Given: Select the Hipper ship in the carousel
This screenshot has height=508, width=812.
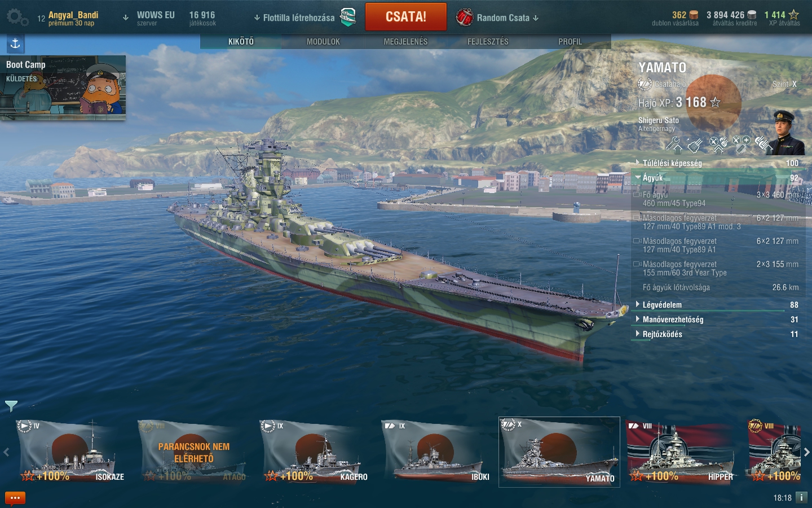Looking at the screenshot, I should (x=680, y=452).
